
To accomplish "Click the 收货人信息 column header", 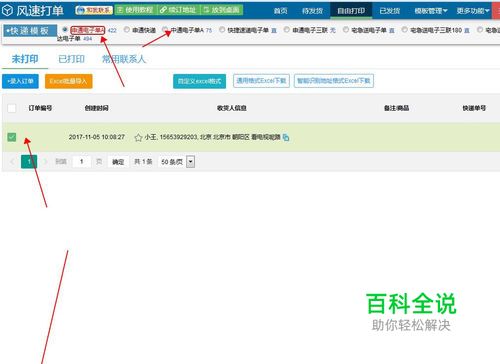I will pyautogui.click(x=232, y=108).
